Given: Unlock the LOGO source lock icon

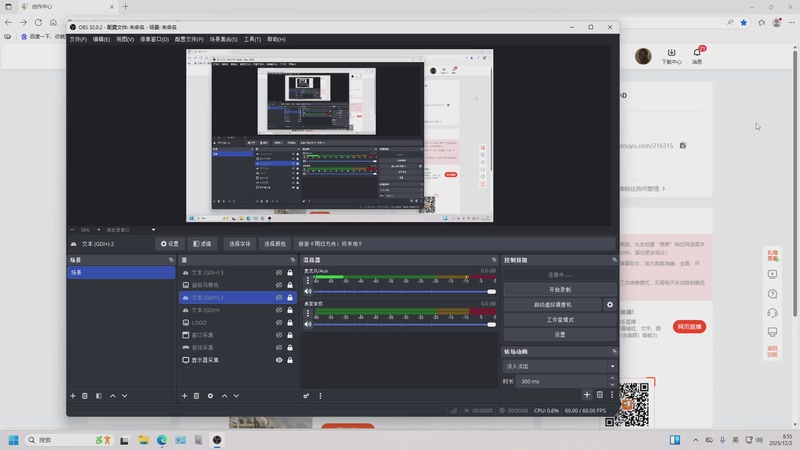Looking at the screenshot, I should click(290, 322).
